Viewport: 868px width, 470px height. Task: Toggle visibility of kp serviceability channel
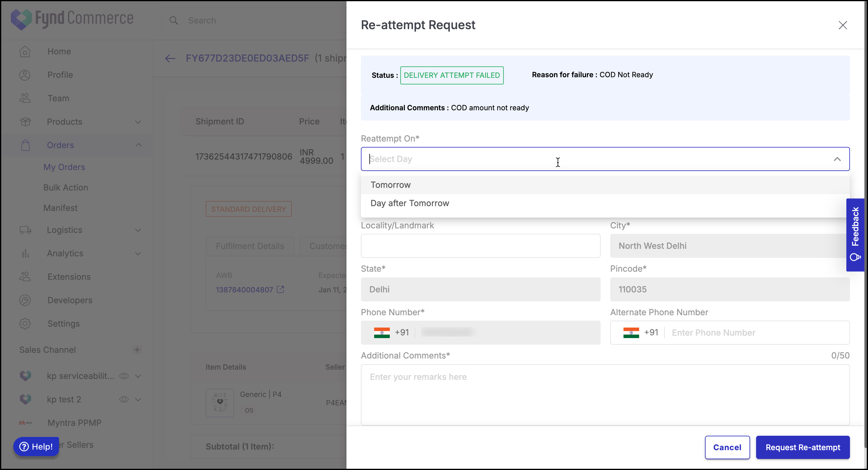[x=124, y=376]
